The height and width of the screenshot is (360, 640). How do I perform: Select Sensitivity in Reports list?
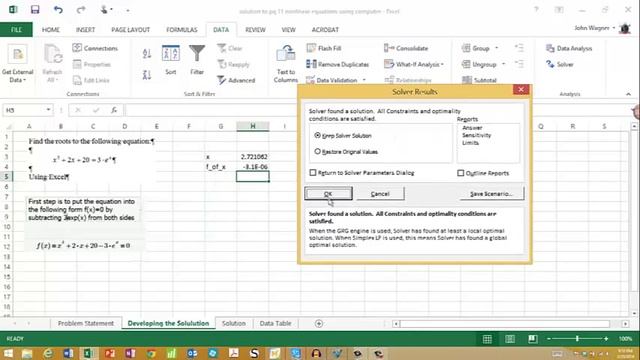476,135
